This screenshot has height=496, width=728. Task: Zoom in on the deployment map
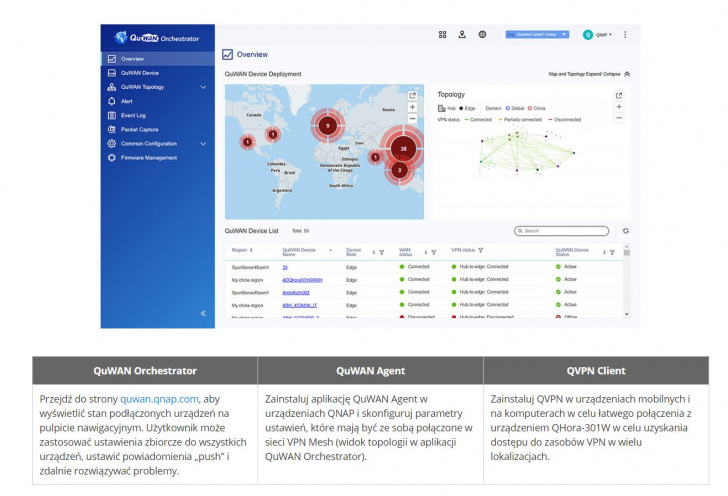point(412,107)
